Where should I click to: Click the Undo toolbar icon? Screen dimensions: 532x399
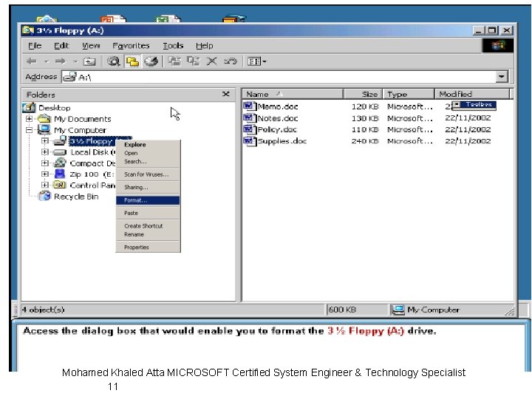231,61
